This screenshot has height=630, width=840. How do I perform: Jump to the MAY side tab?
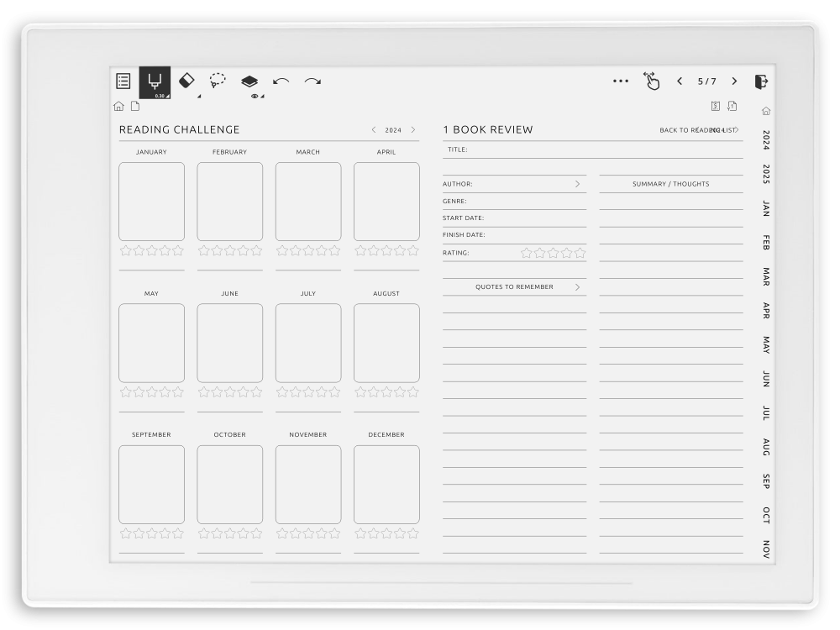766,345
